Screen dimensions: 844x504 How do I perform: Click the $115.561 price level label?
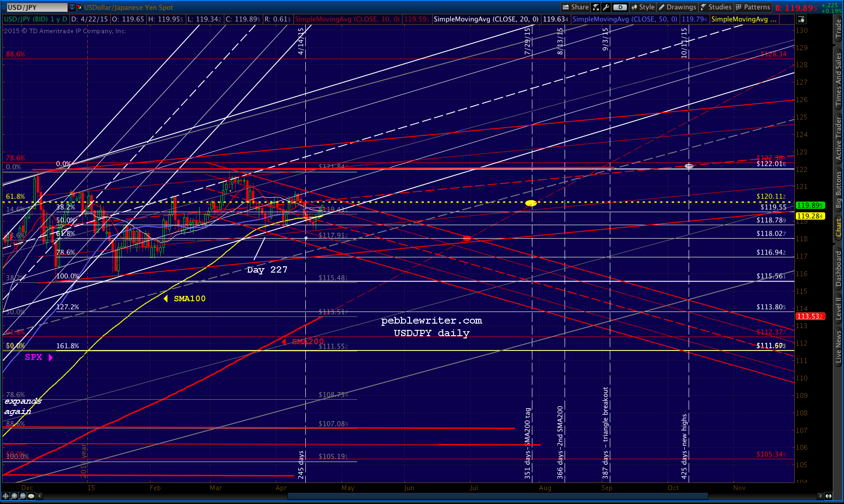tap(771, 276)
